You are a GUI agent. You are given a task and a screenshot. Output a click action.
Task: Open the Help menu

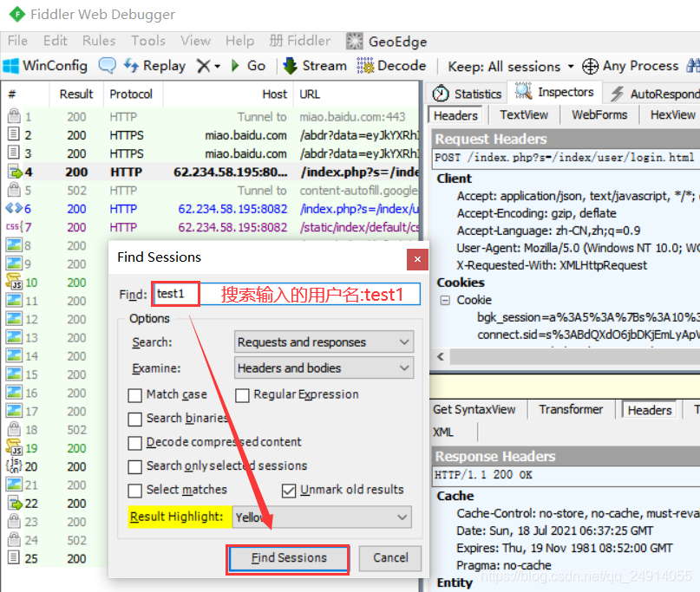pyautogui.click(x=239, y=41)
